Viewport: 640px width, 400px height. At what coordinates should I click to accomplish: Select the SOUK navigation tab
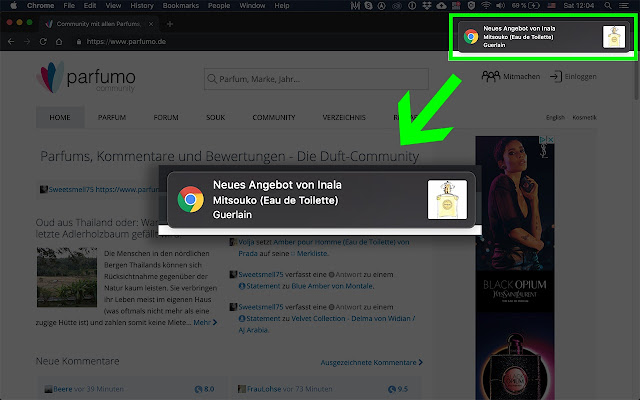tap(216, 118)
